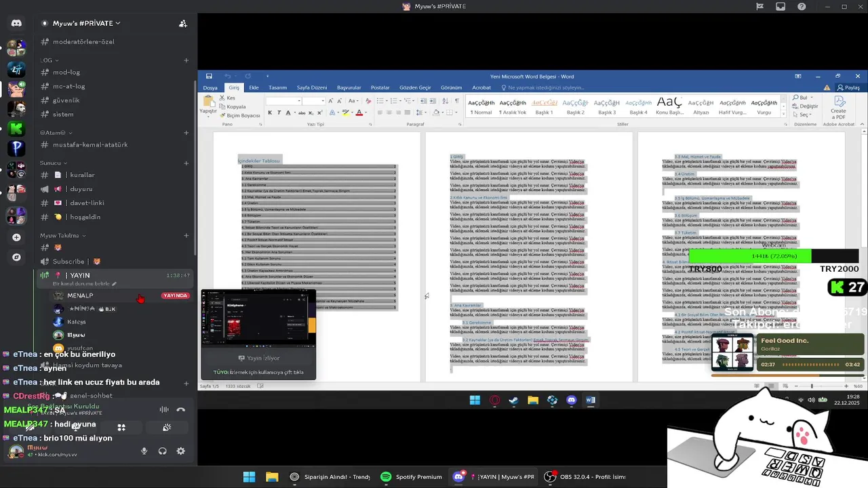Apply Başlık 1 style
The width and height of the screenshot is (868, 488).
click(544, 106)
